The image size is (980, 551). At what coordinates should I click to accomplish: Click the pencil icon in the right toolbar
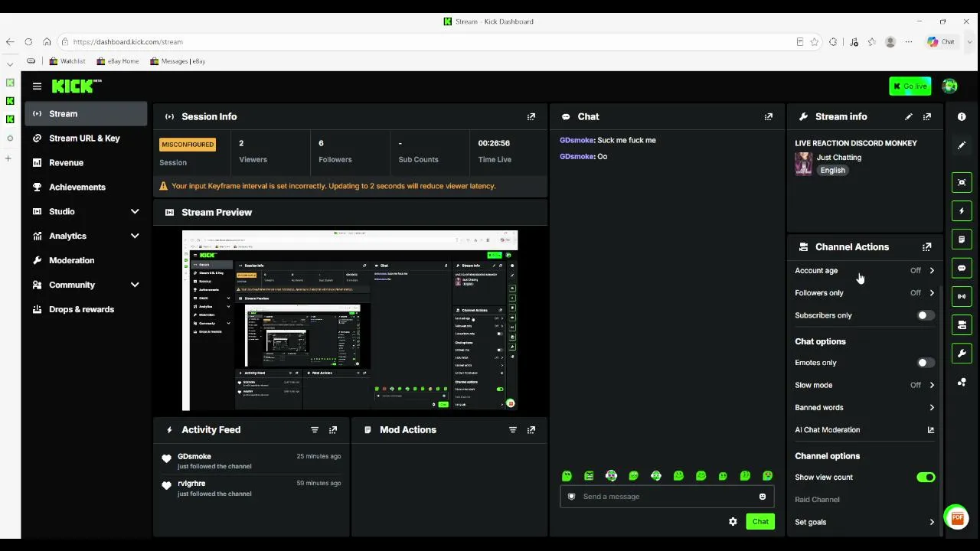[x=962, y=145]
